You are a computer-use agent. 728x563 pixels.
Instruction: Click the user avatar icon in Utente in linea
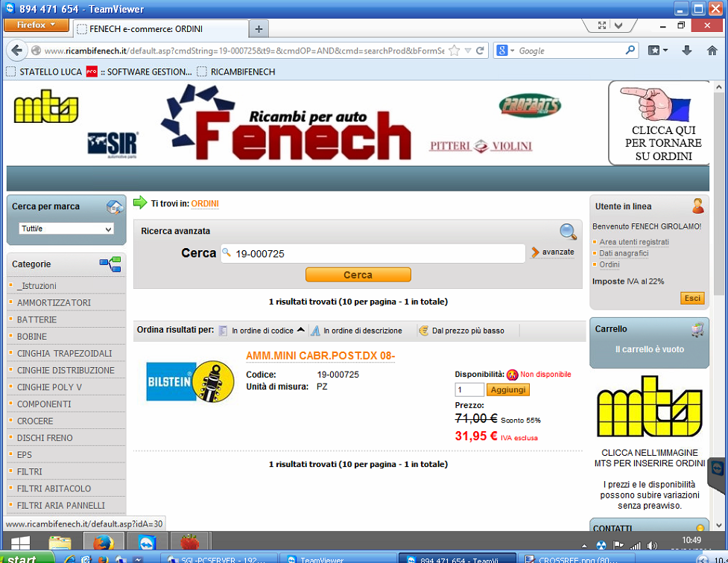point(698,206)
